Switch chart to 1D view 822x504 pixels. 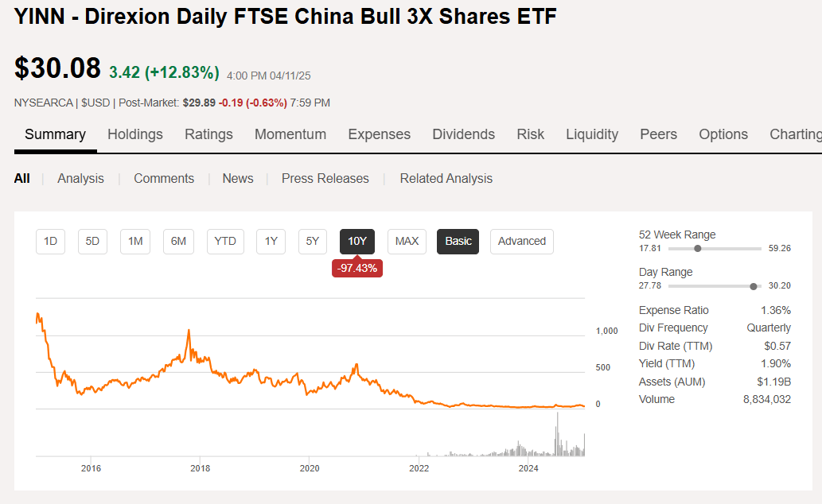[50, 241]
